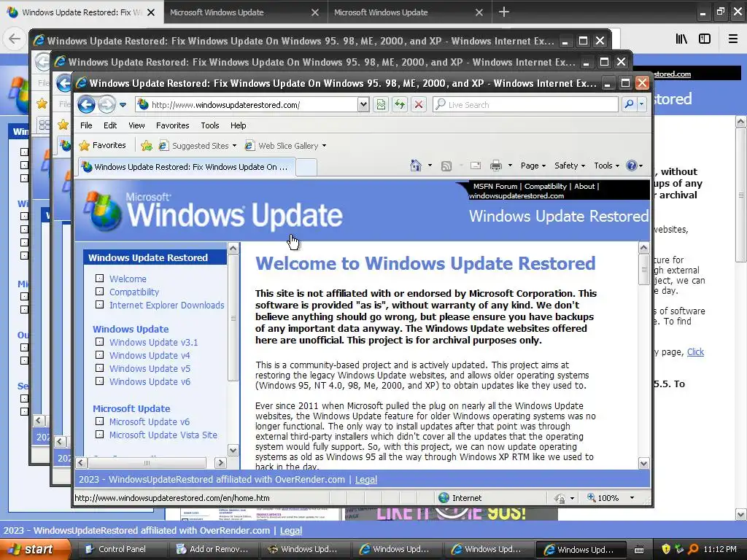Open a new Firefox tab with plus
747x560 pixels.
pyautogui.click(x=503, y=12)
